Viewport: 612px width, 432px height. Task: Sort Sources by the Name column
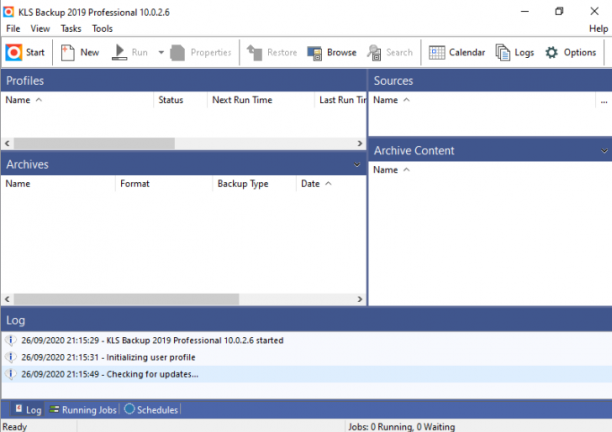click(482, 100)
